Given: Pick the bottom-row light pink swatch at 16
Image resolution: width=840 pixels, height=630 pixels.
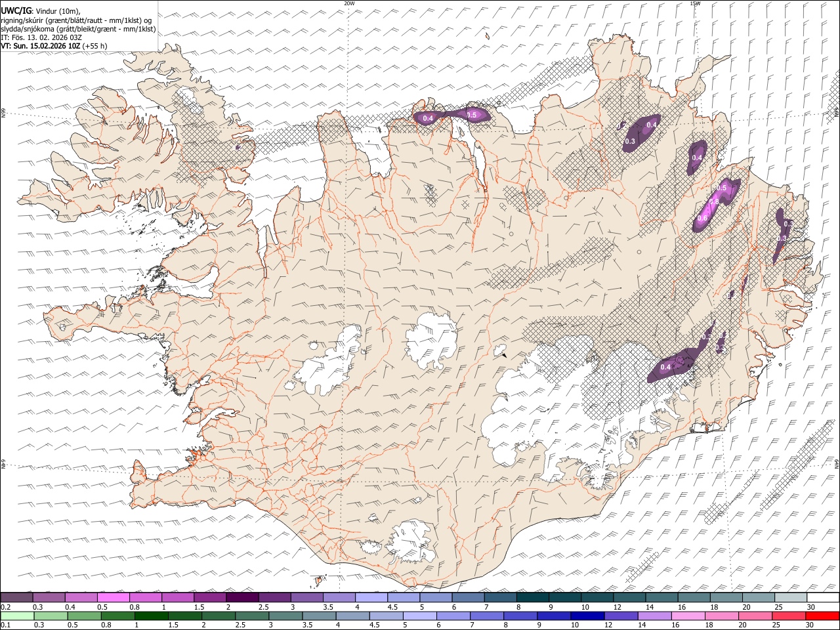Looking at the screenshot, I should pyautogui.click(x=688, y=616).
